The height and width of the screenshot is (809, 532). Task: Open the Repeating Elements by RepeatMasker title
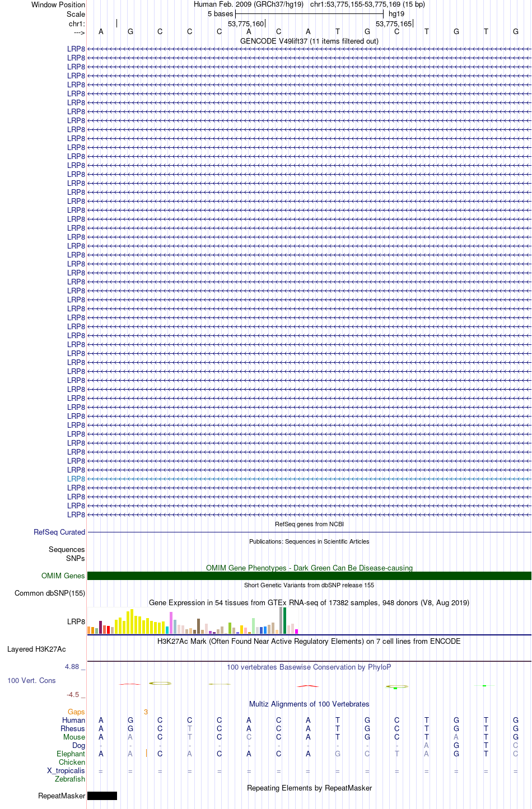click(x=309, y=788)
